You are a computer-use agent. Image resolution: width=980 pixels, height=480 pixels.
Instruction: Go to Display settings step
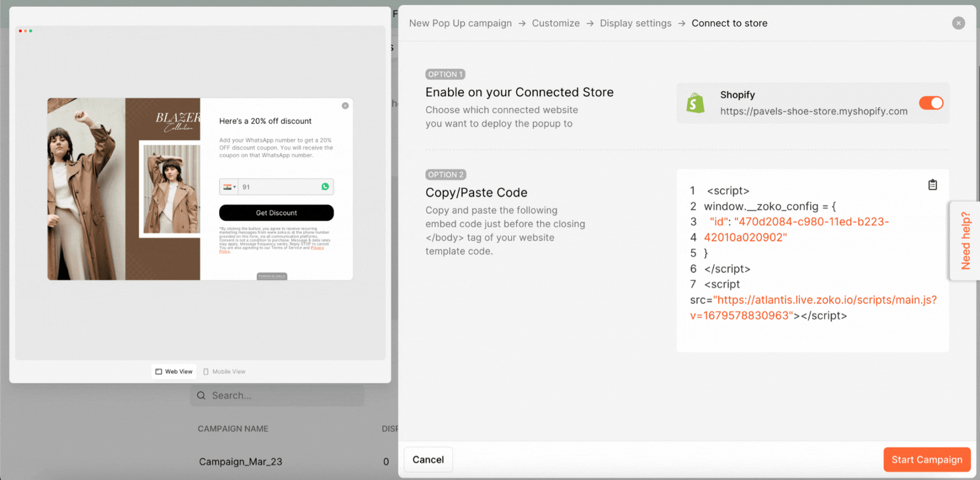(636, 23)
